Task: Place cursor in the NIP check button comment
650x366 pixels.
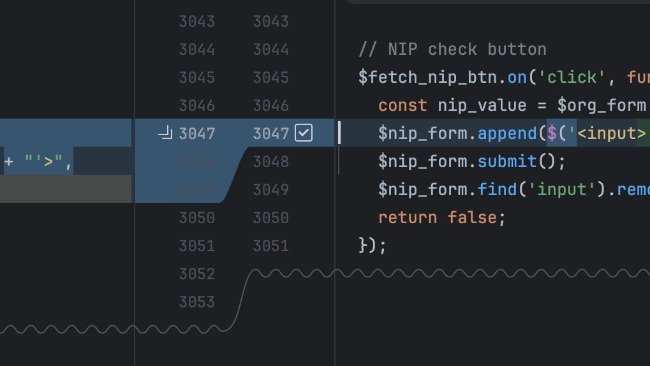Action: tap(452, 49)
